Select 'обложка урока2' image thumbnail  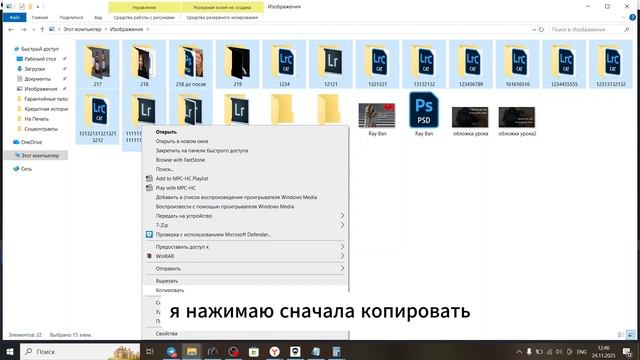coord(517,121)
